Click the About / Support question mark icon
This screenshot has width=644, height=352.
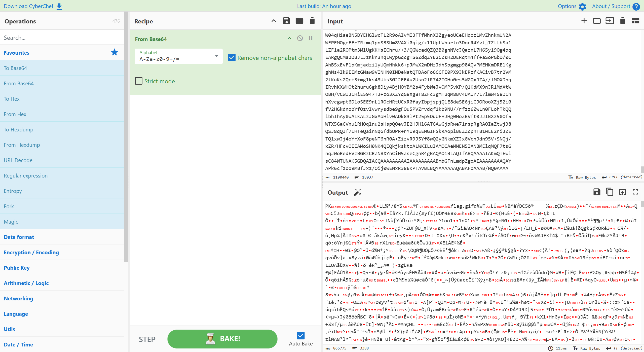(x=636, y=7)
